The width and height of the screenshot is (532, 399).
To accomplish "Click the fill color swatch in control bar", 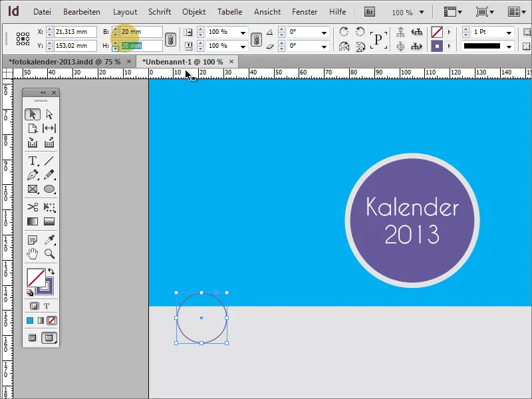I will pyautogui.click(x=437, y=32).
